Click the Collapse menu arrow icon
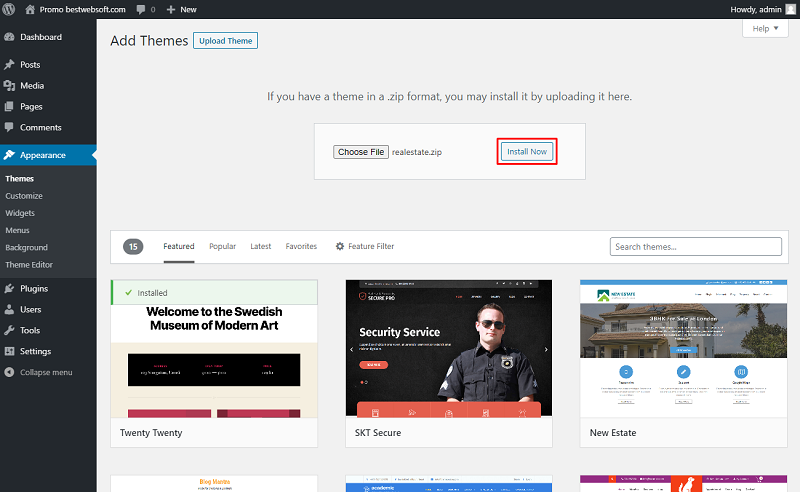 click(9, 372)
